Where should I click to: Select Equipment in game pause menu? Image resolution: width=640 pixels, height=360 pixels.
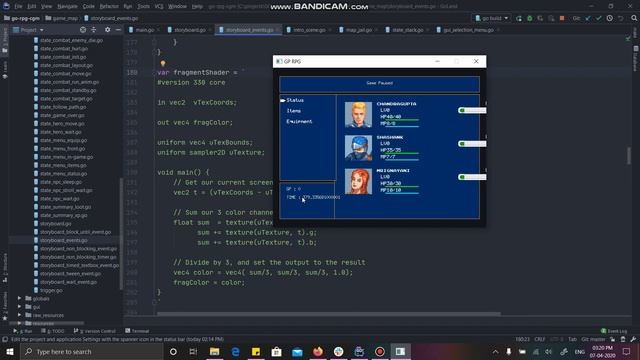click(299, 121)
